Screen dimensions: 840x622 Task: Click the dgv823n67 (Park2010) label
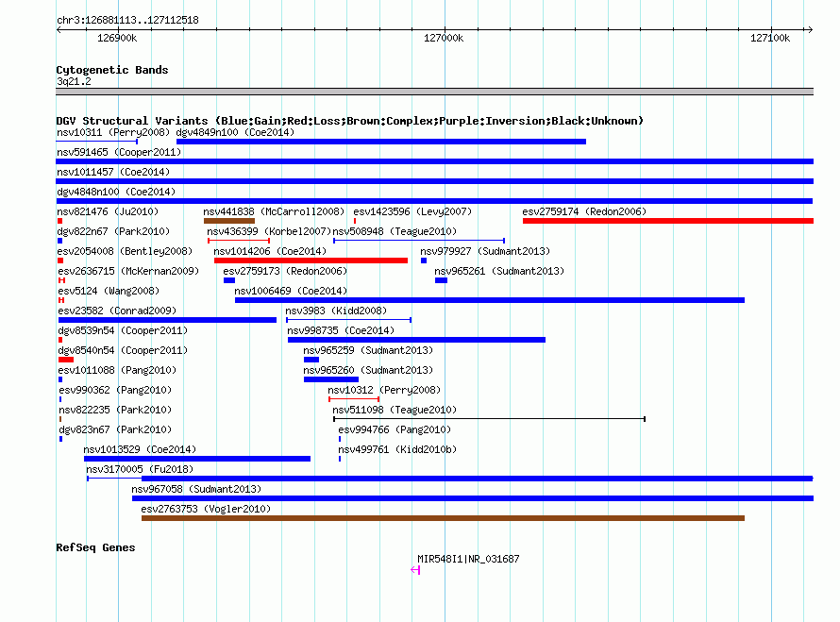pyautogui.click(x=114, y=429)
